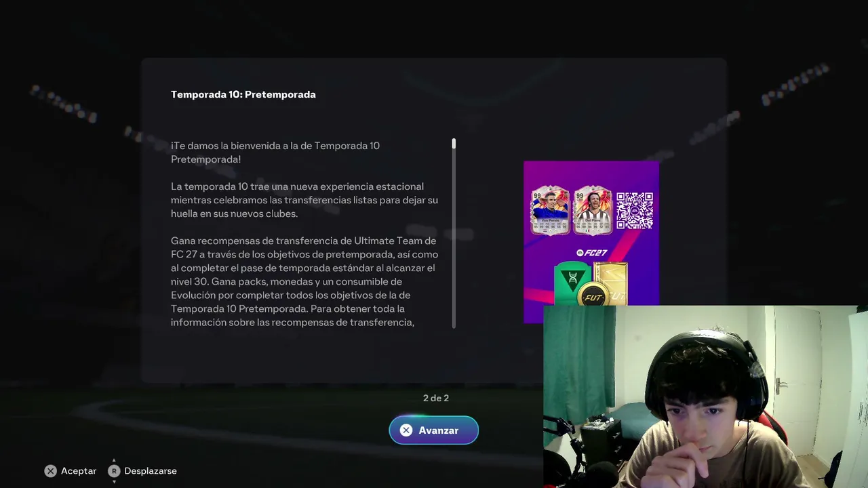Select the Van Persie player card
Image resolution: width=868 pixels, height=488 pixels.
[550, 210]
